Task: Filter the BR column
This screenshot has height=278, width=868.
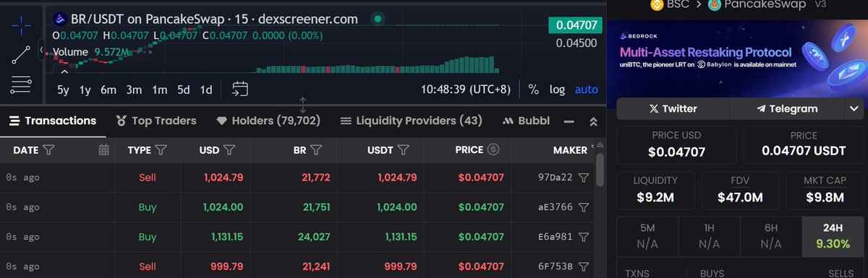Action: pos(316,150)
